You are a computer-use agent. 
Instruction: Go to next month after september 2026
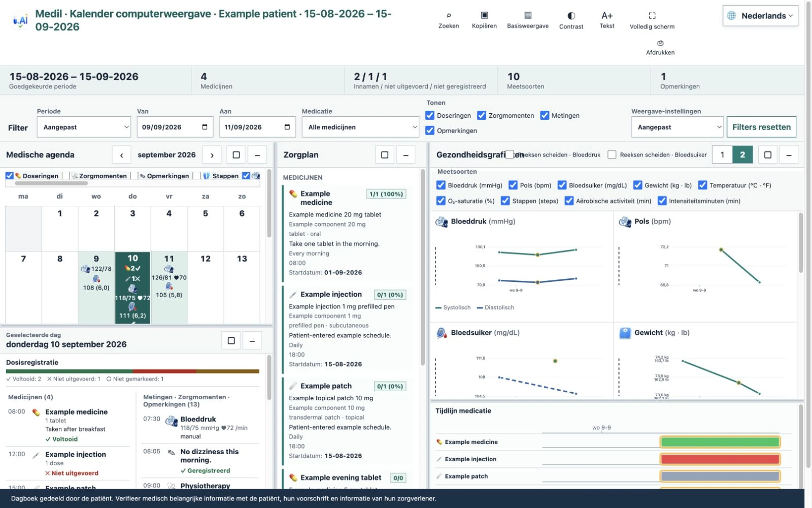pyautogui.click(x=212, y=155)
